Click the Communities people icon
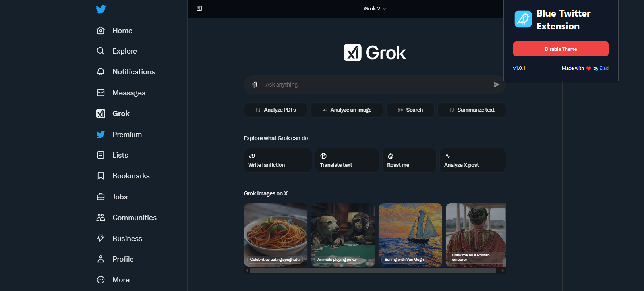This screenshot has height=291, width=644. [x=101, y=218]
